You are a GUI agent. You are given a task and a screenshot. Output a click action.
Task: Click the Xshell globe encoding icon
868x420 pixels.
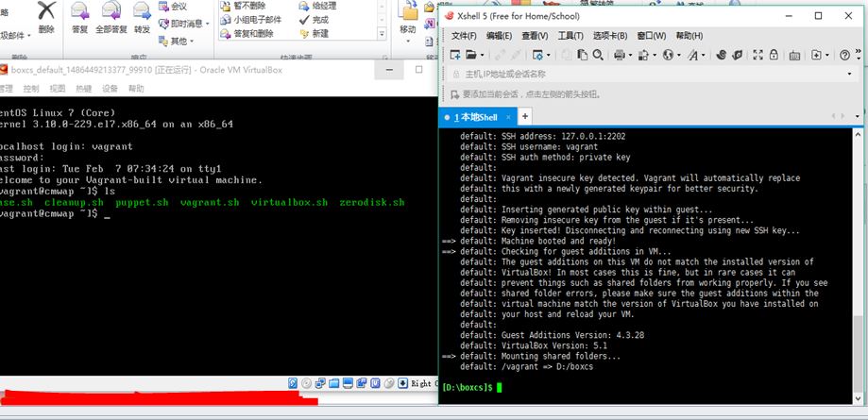tap(668, 55)
